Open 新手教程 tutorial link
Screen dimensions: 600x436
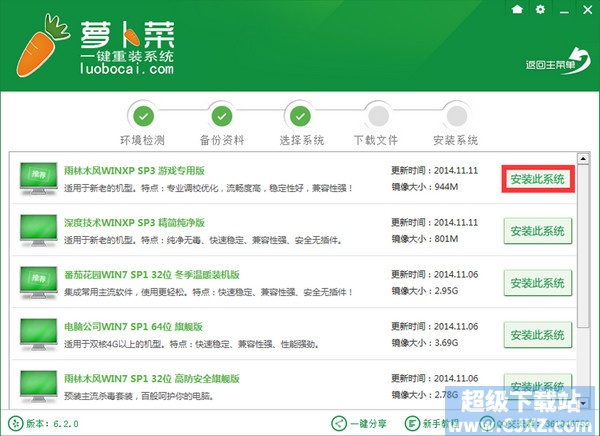point(440,424)
